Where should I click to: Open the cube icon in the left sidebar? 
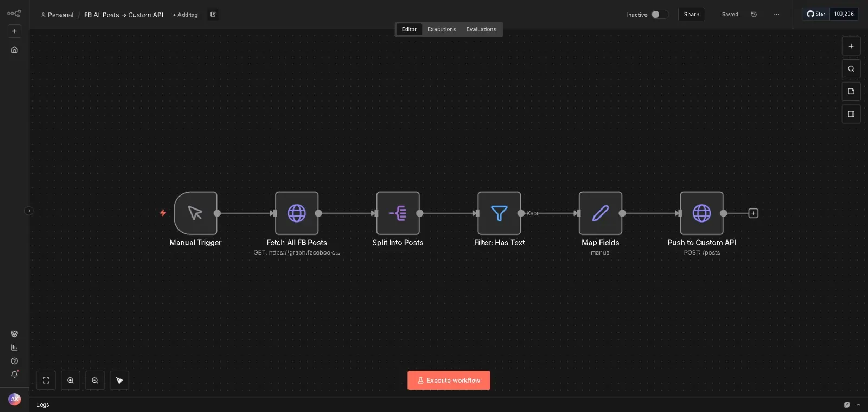[x=15, y=334]
